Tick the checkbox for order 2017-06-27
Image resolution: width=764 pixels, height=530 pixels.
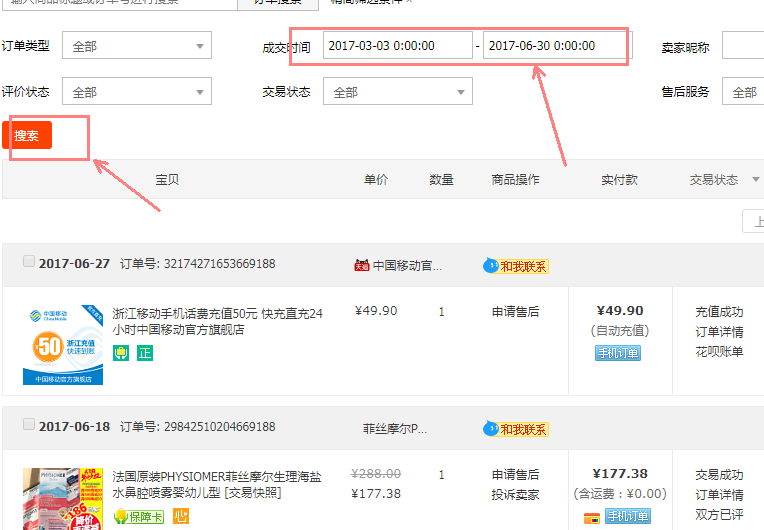coord(29,261)
